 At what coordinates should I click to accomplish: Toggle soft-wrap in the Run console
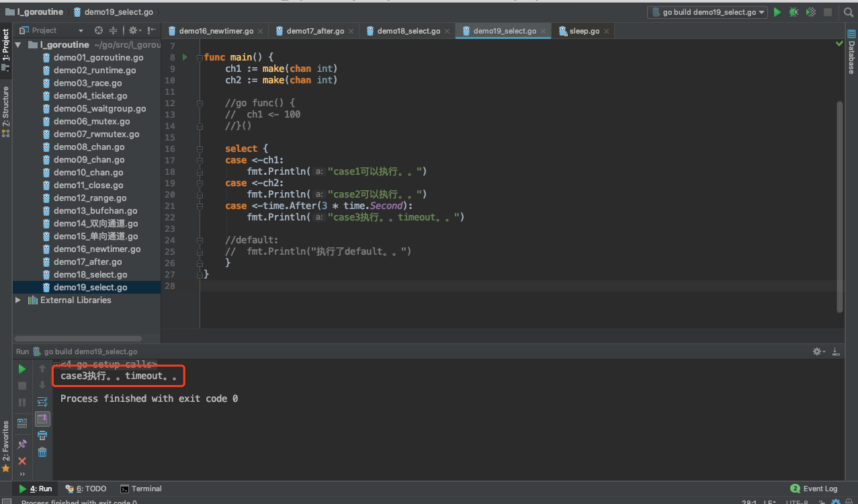42,402
